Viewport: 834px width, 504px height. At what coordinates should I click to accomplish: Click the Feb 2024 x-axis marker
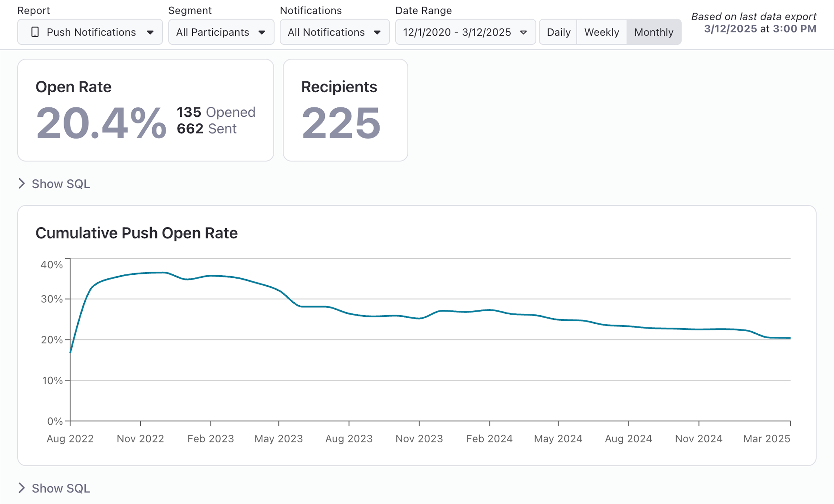(x=489, y=438)
